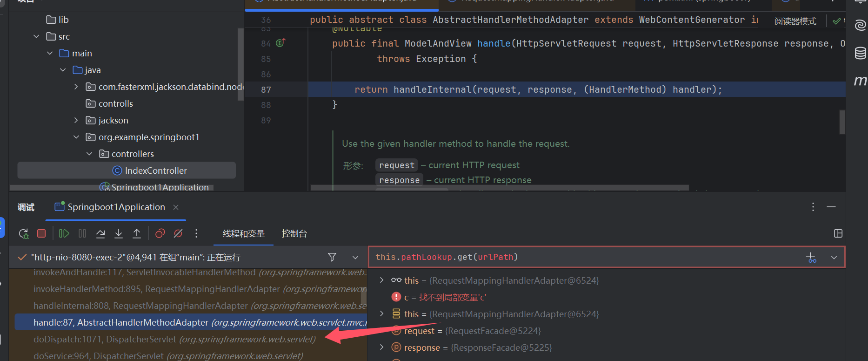The width and height of the screenshot is (868, 361).
Task: Collapse the main folder
Action: pyautogui.click(x=50, y=53)
